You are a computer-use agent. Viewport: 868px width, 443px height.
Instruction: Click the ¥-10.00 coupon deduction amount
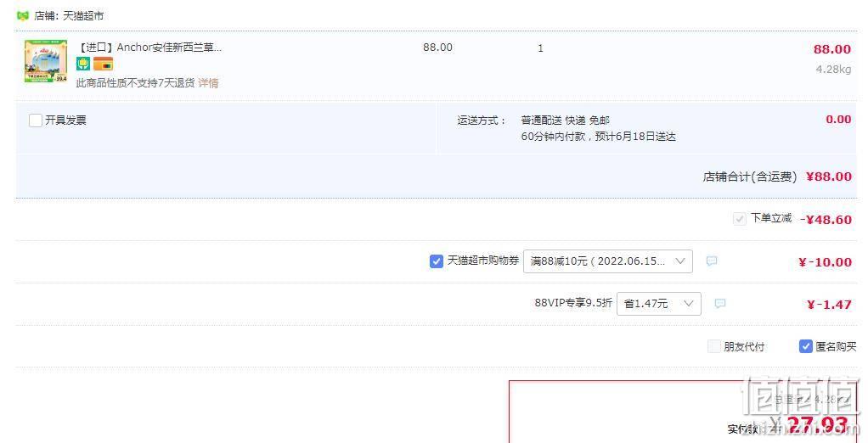click(825, 262)
